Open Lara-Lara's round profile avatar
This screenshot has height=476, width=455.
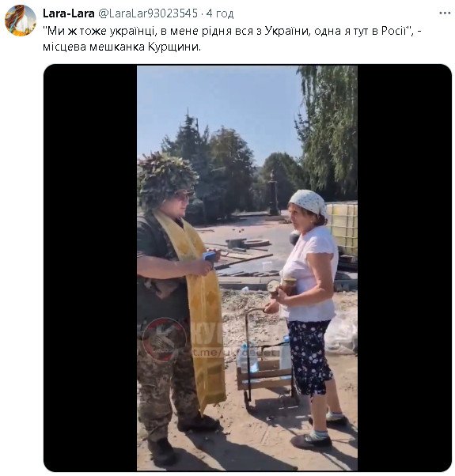coord(21,21)
